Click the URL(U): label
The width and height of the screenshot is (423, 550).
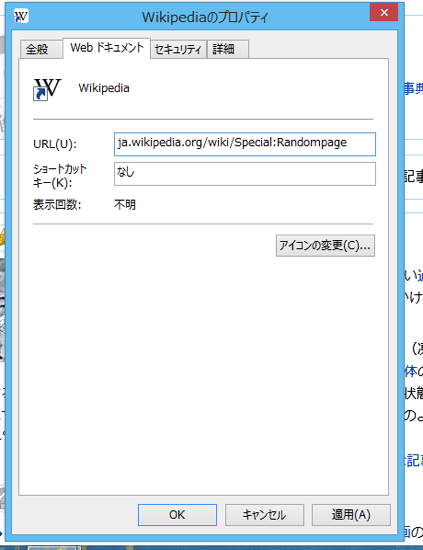point(55,144)
